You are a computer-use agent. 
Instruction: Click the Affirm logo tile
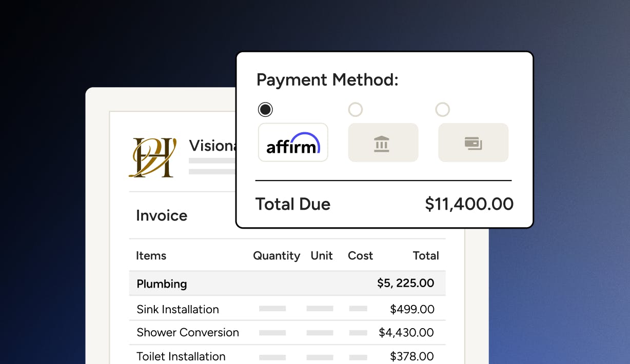[x=293, y=143]
